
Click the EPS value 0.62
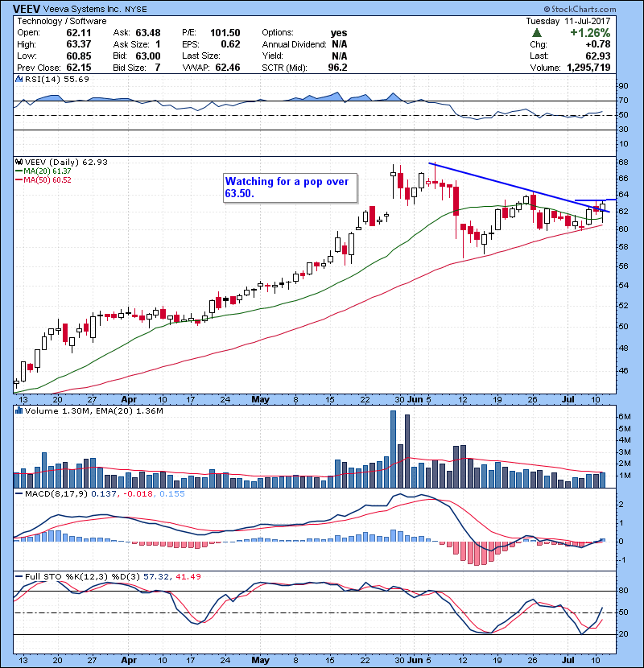click(x=230, y=44)
